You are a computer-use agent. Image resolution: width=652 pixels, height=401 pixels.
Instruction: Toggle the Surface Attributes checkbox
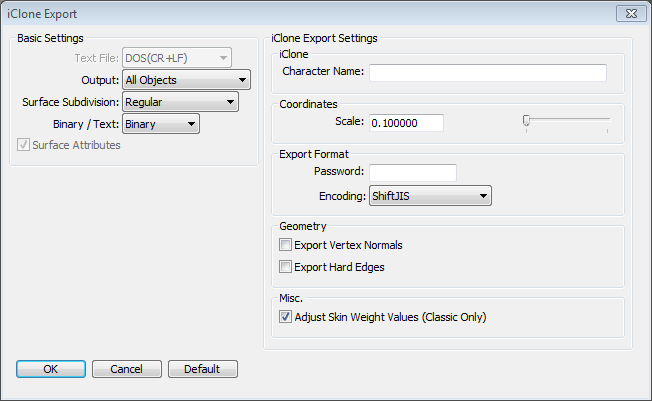[24, 146]
